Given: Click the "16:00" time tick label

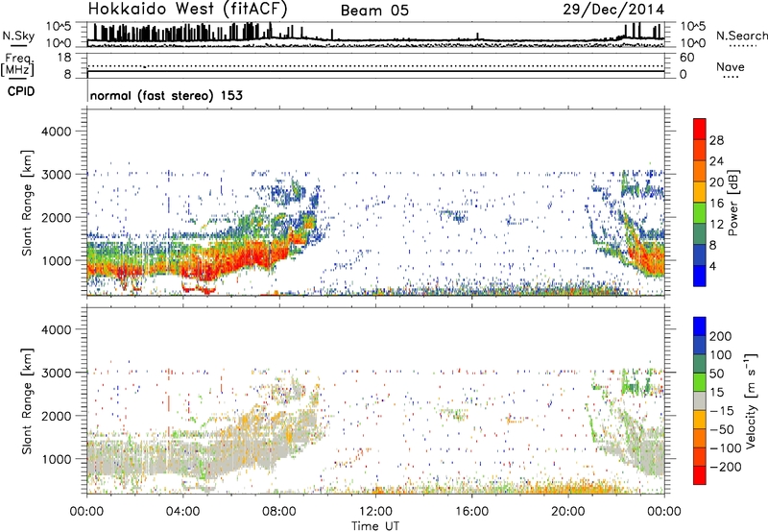Looking at the screenshot, I should click(x=471, y=512).
